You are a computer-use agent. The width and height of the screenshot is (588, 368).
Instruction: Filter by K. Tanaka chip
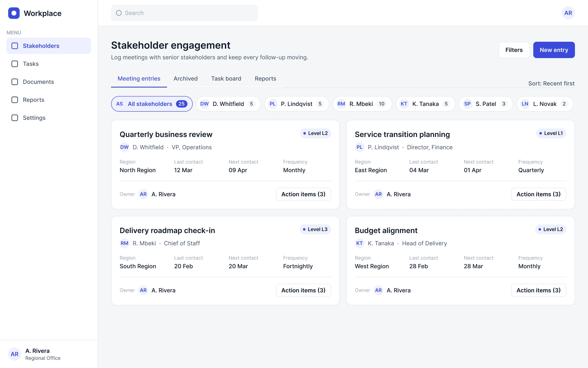(426, 104)
